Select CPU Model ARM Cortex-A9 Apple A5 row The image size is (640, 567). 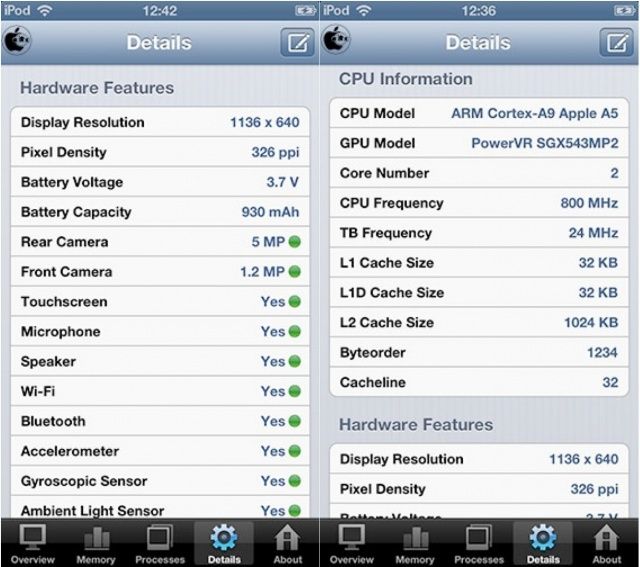(x=479, y=113)
